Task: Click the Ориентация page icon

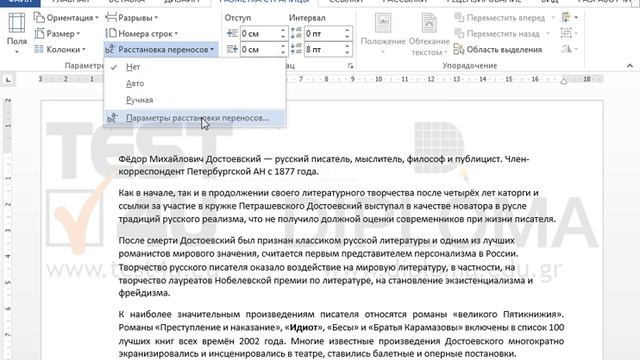Action: 39,18
